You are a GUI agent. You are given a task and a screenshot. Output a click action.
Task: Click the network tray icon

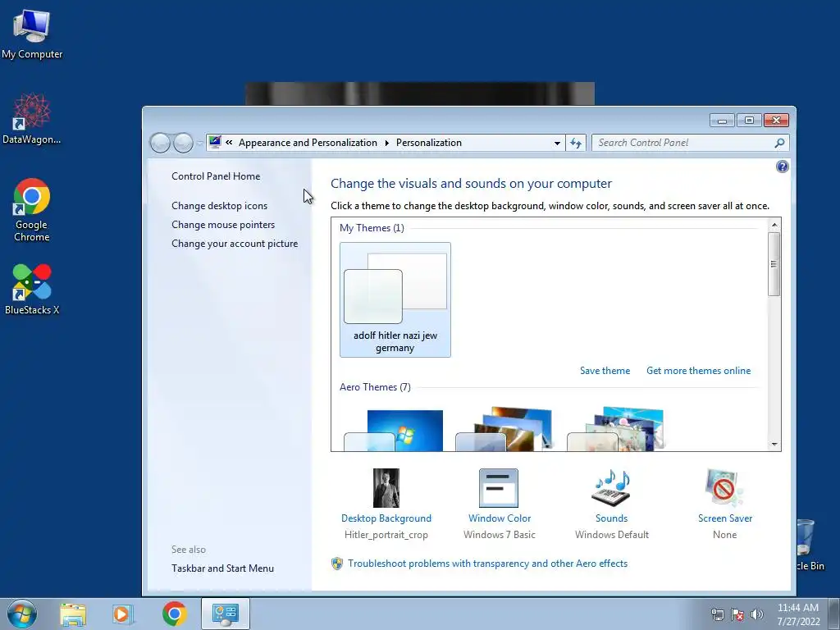point(717,614)
